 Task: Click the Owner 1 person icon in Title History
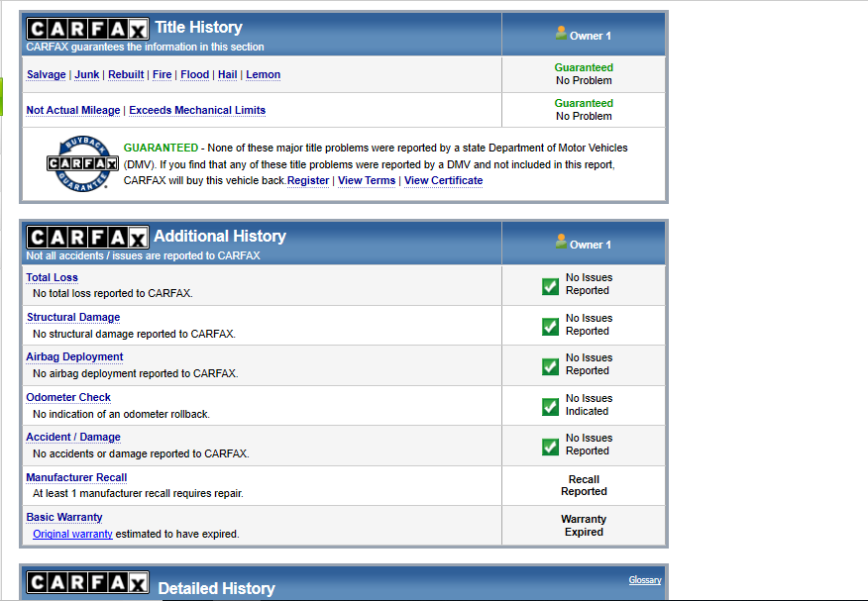(x=561, y=33)
